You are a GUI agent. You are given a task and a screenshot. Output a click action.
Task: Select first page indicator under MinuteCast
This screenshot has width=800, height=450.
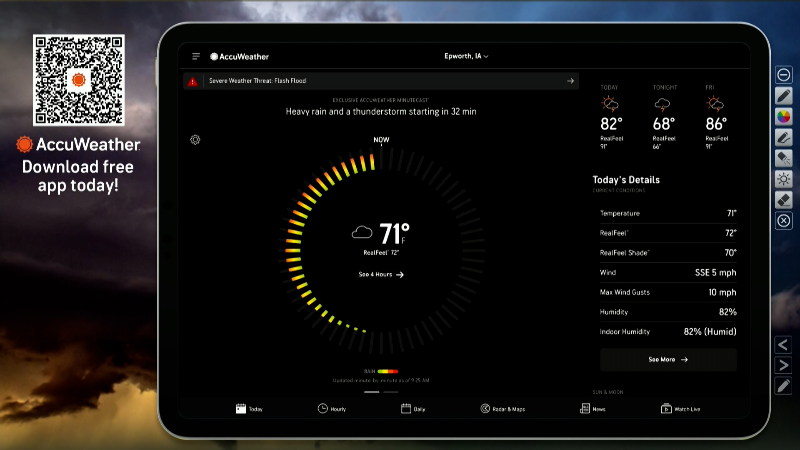(371, 392)
